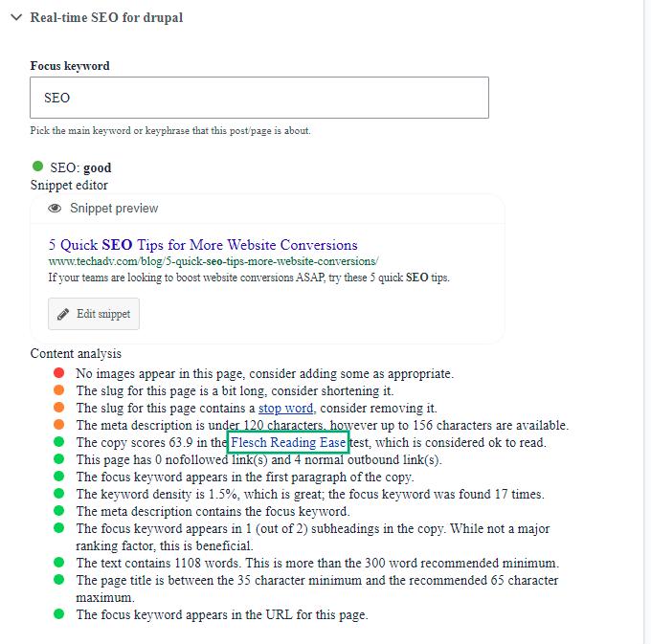Click the green snippet URL text

(x=213, y=261)
